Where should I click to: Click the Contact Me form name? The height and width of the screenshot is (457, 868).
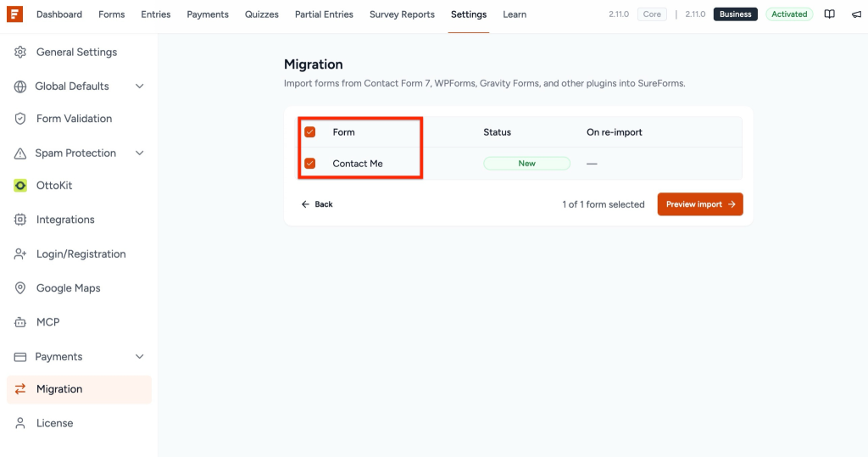click(x=358, y=164)
